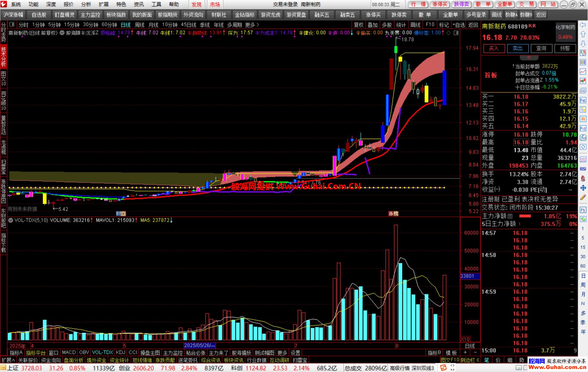This screenshot has width=588, height=372.
Task: Collapse the 侧边栏 sidebar panel
Action: click(x=470, y=360)
